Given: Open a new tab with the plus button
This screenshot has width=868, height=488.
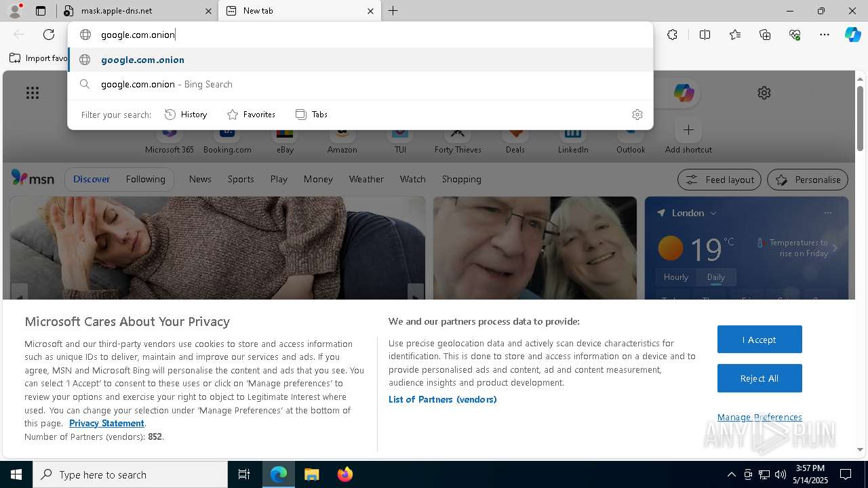Looking at the screenshot, I should pyautogui.click(x=393, y=11).
